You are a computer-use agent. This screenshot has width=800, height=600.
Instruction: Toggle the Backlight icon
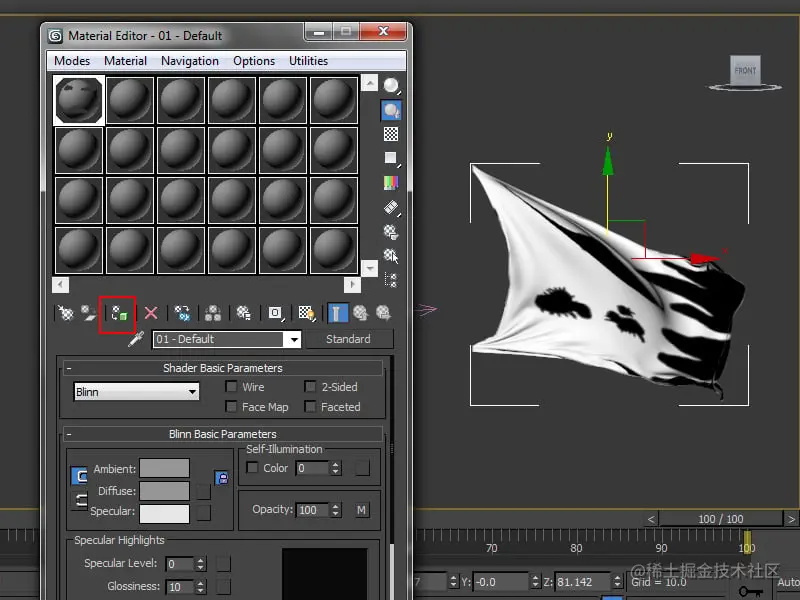pos(391,110)
